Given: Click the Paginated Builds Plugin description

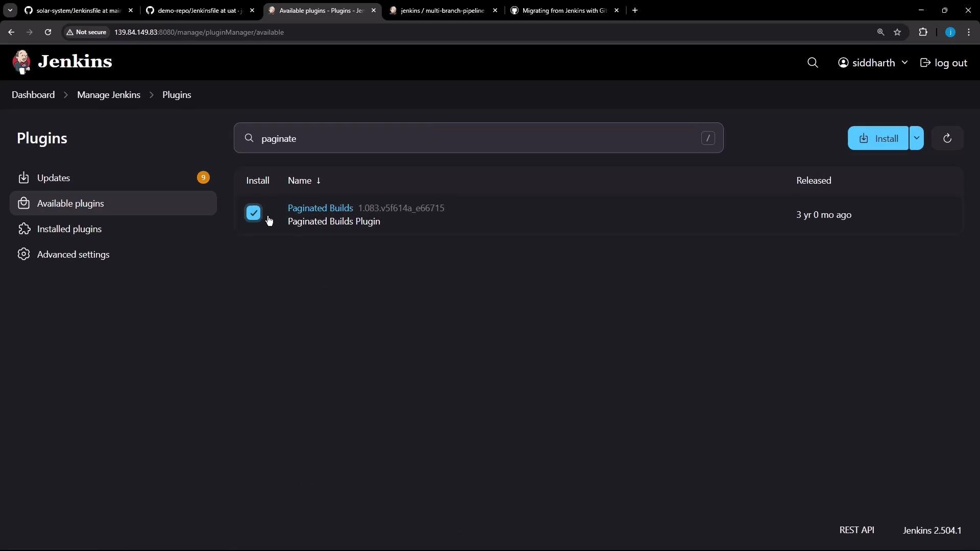Looking at the screenshot, I should (x=334, y=221).
